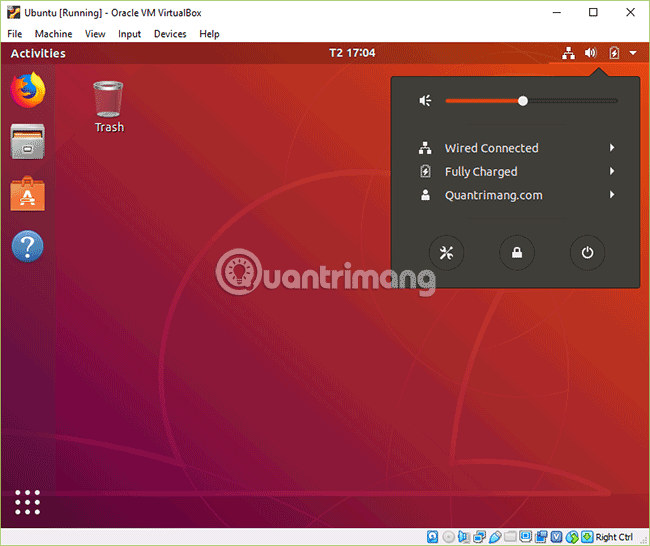This screenshot has width=650, height=546.
Task: Click the virtualization V status icon
Action: click(x=557, y=537)
